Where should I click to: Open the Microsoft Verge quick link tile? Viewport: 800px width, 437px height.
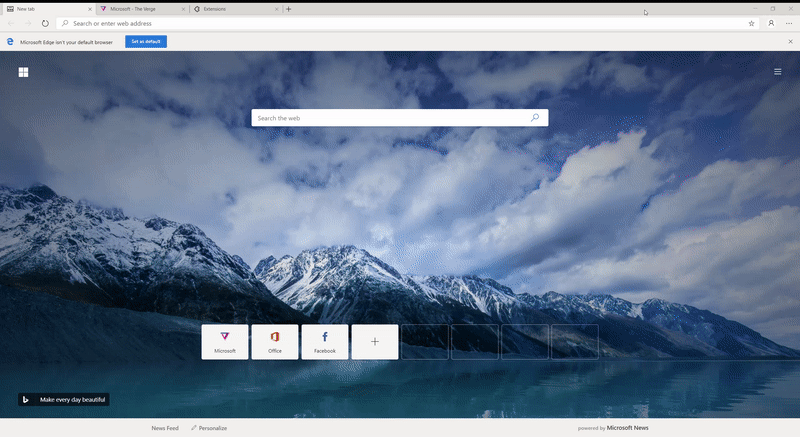pos(225,341)
